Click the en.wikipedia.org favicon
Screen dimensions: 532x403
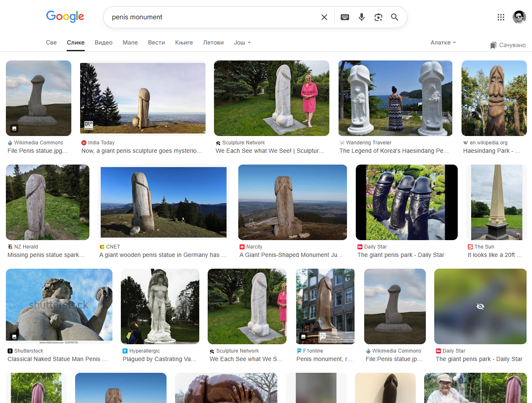click(466, 143)
